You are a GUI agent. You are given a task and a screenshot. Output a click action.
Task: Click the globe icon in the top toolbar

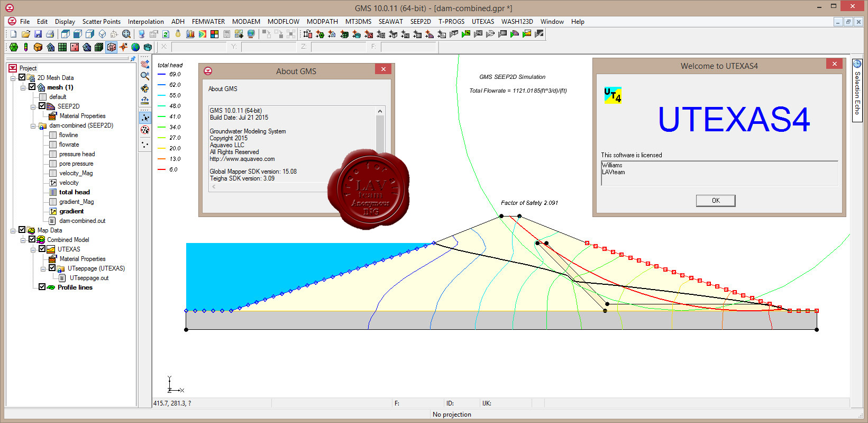pos(251,34)
